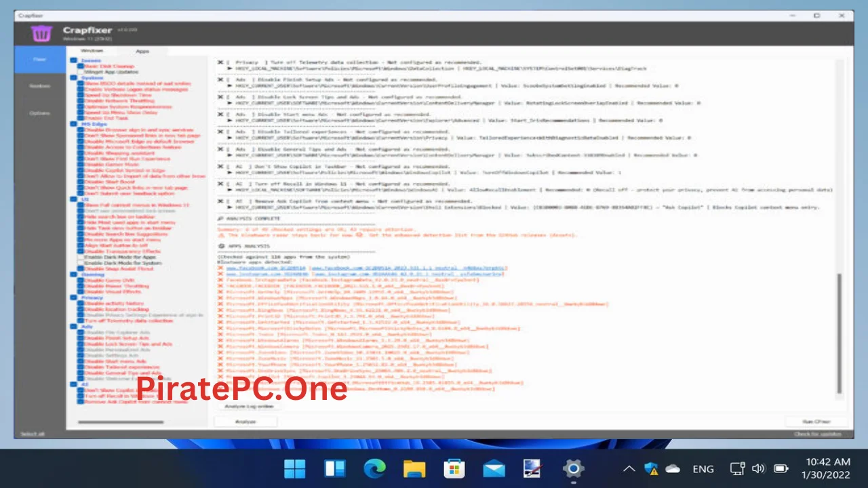
Task: Open the Windows Start button
Action: tap(295, 468)
